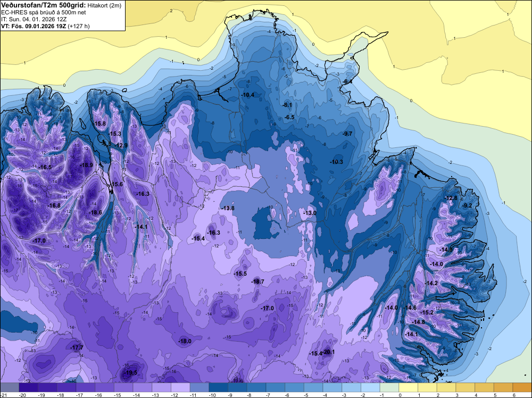Click the temperature value -17.7

point(77,347)
